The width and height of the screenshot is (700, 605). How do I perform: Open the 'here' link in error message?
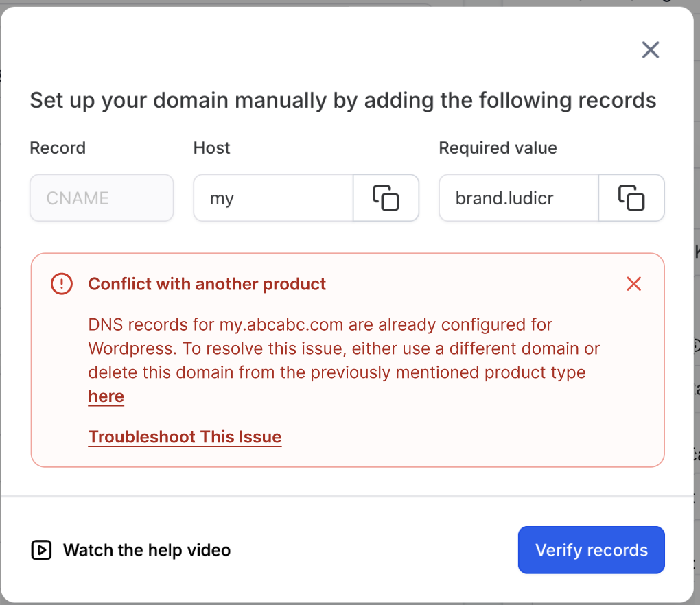tap(106, 396)
